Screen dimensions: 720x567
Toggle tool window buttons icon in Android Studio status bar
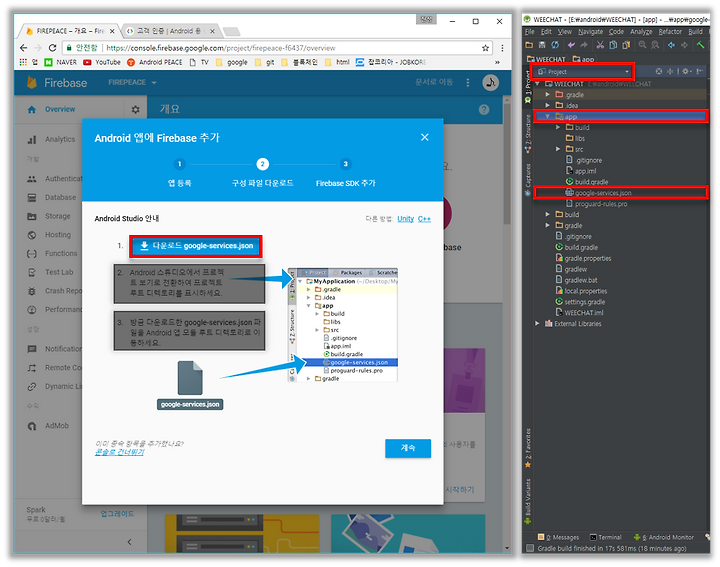pyautogui.click(x=530, y=549)
